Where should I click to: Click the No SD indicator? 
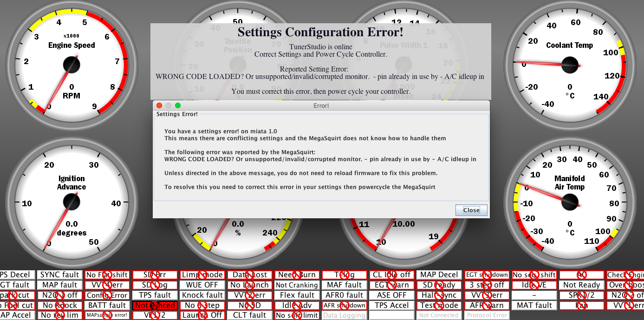pos(249,305)
